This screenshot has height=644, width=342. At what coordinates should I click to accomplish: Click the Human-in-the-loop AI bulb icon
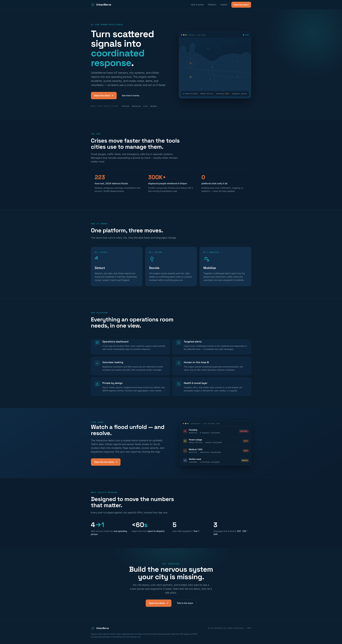click(x=179, y=363)
